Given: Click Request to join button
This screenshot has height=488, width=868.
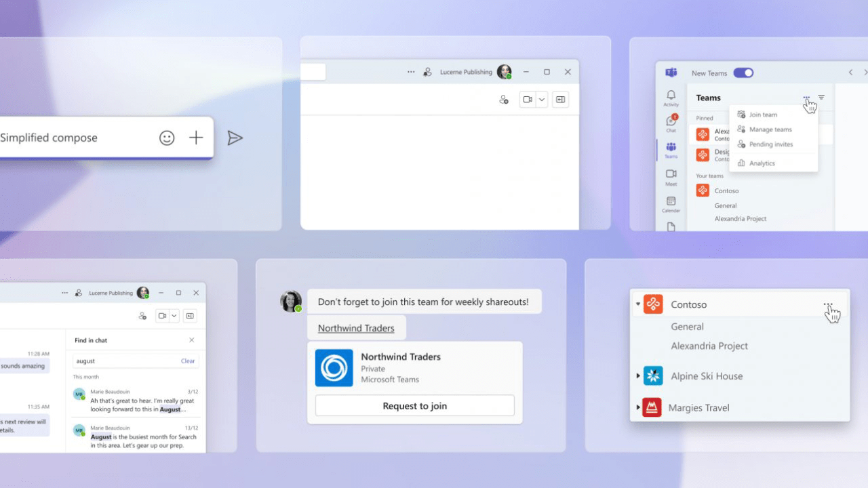Looking at the screenshot, I should coord(415,406).
